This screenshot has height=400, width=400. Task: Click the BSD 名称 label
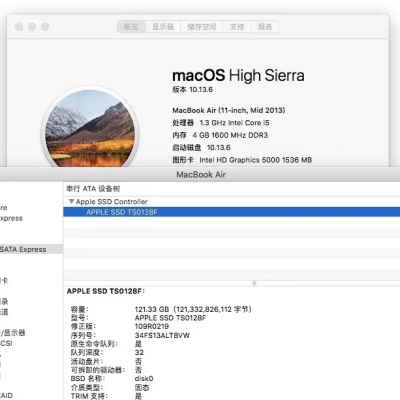tap(88, 379)
